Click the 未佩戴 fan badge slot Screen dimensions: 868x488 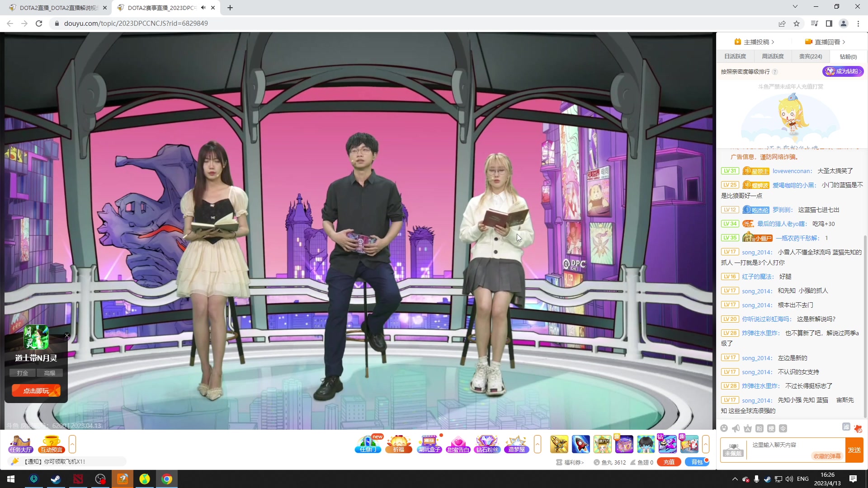point(733,450)
